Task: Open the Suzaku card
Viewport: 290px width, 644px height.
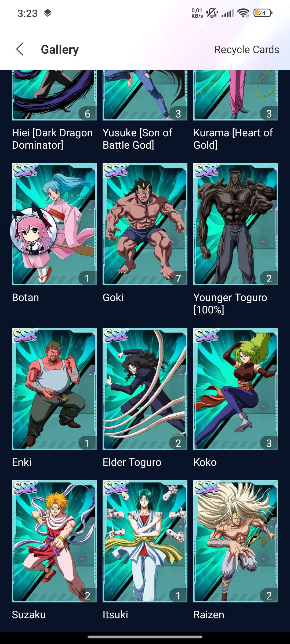Action: point(54,541)
